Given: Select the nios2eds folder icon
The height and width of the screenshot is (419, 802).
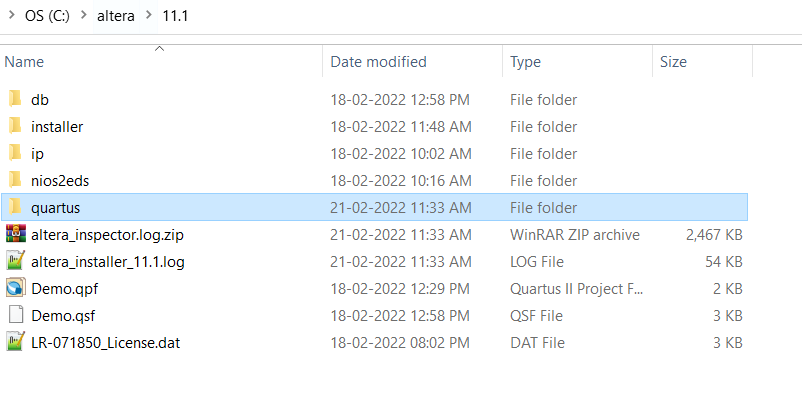Looking at the screenshot, I should [15, 181].
